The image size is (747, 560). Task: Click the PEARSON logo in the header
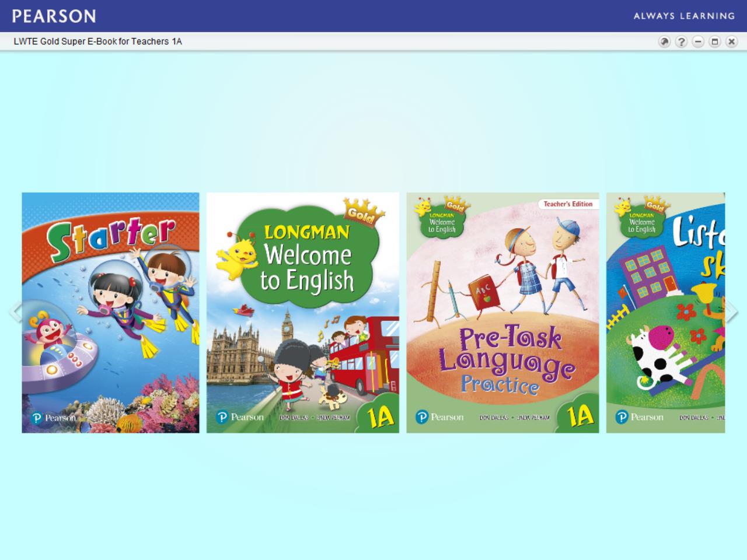(x=54, y=16)
